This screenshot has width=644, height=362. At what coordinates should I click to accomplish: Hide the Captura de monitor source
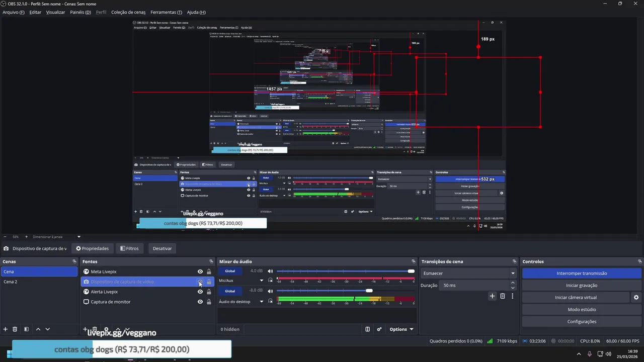click(200, 302)
